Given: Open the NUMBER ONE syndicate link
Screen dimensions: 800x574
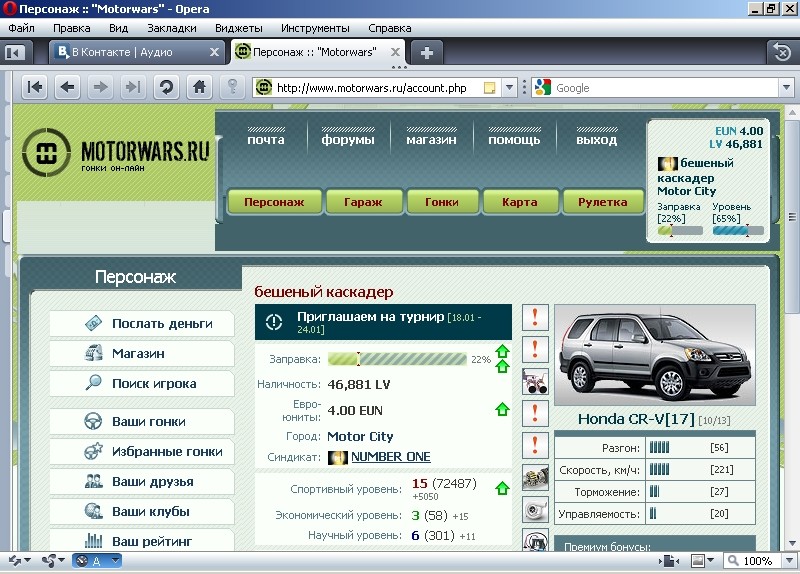Looking at the screenshot, I should tap(390, 457).
